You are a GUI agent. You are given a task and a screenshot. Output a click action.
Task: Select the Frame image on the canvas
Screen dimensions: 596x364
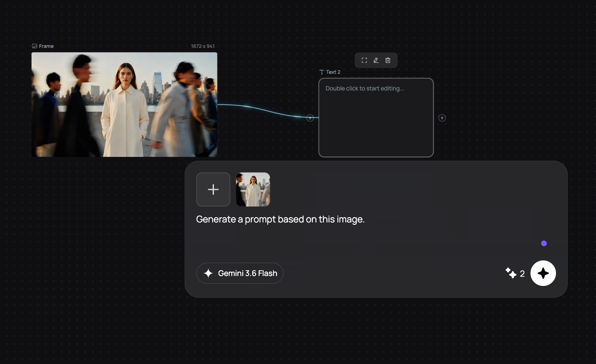pyautogui.click(x=124, y=105)
